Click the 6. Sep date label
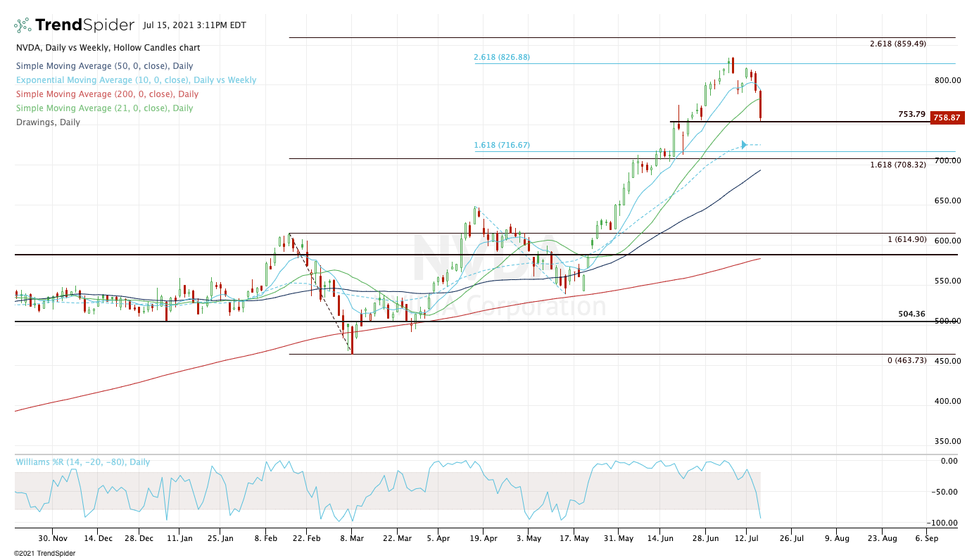979x560 pixels. [926, 537]
